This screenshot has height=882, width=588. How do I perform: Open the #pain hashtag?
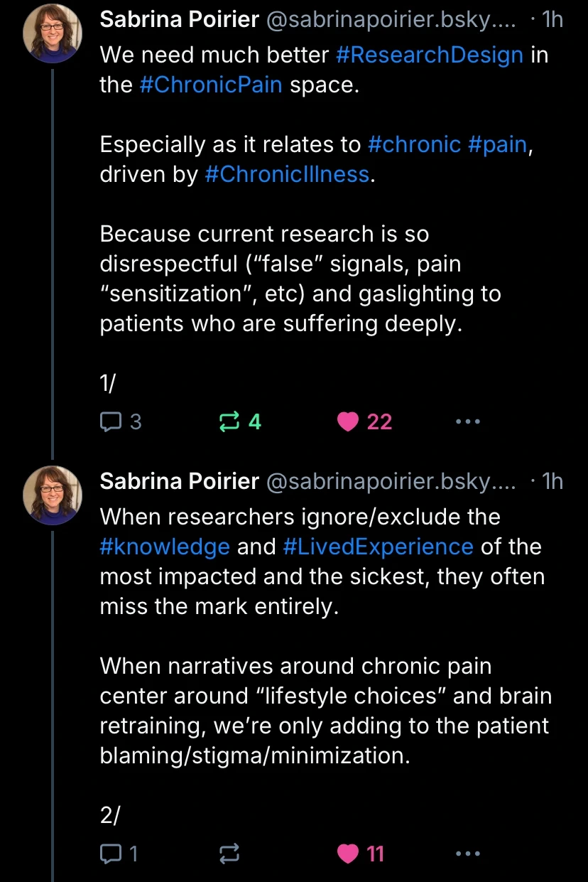tap(497, 144)
